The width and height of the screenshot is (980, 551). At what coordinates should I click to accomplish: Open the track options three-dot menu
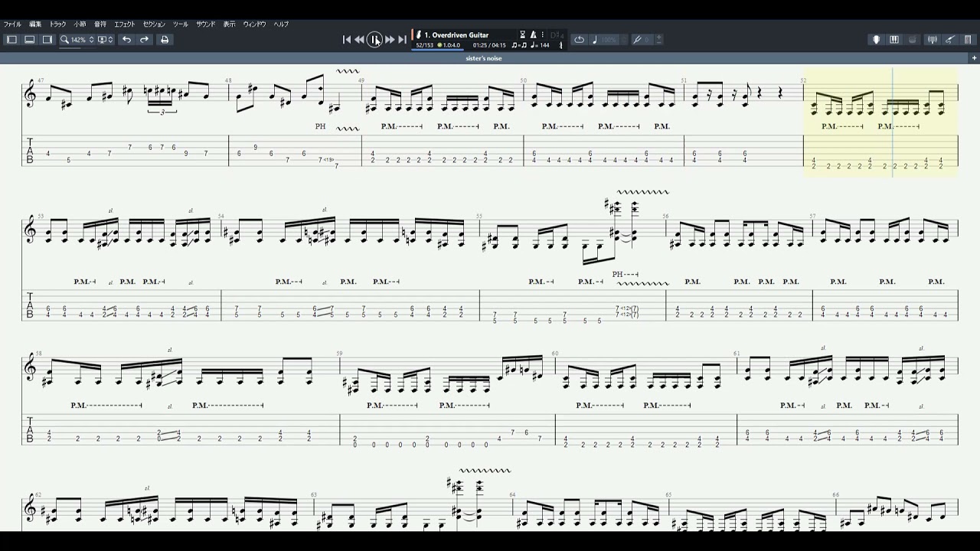542,34
